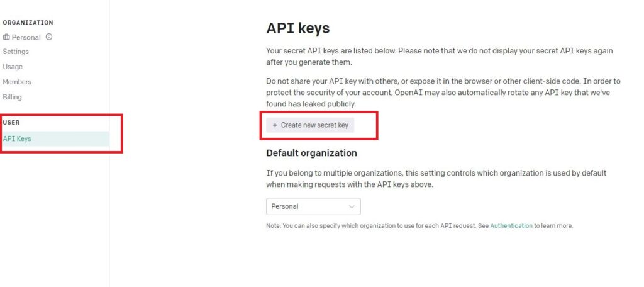Select Billing in the organization menu
Screen dimensions: 644x287
(13, 97)
